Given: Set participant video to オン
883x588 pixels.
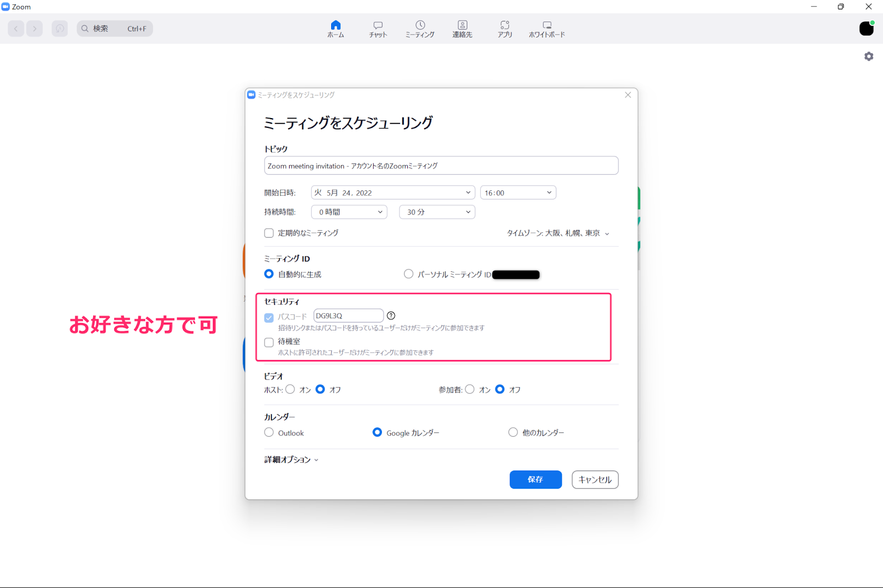Looking at the screenshot, I should click(x=470, y=389).
